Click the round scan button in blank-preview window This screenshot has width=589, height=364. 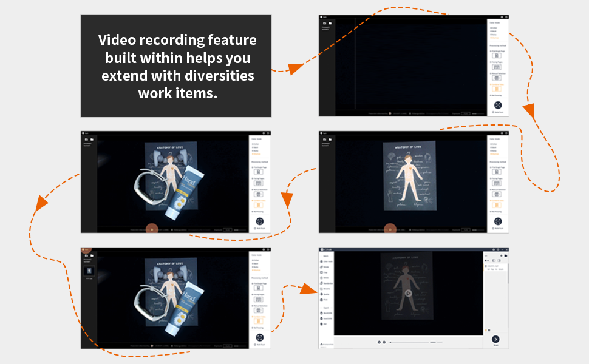point(498,105)
